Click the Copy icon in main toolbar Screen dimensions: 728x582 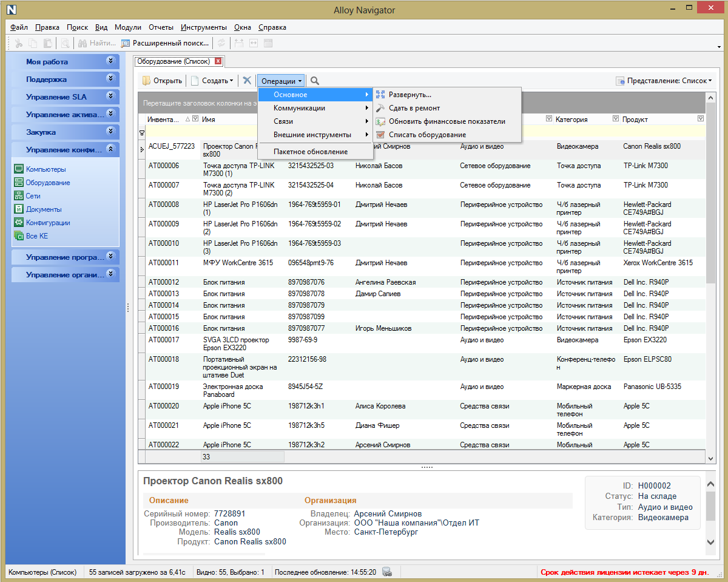point(33,43)
